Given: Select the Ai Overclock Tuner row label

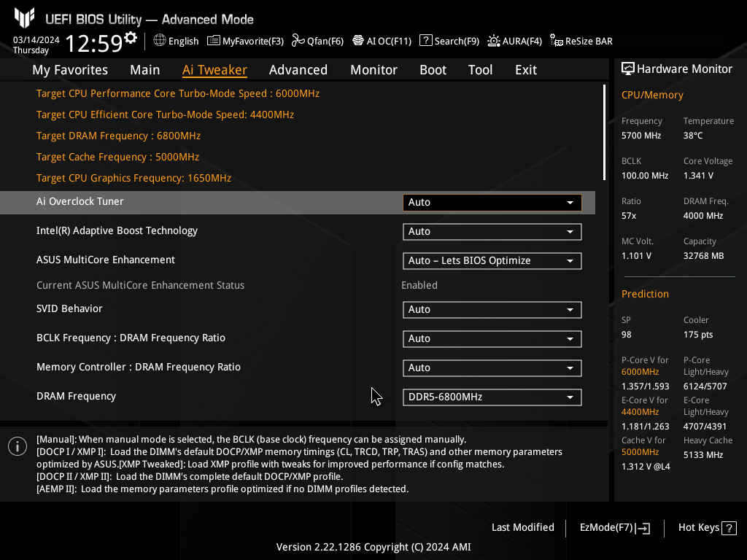Looking at the screenshot, I should (80, 201).
